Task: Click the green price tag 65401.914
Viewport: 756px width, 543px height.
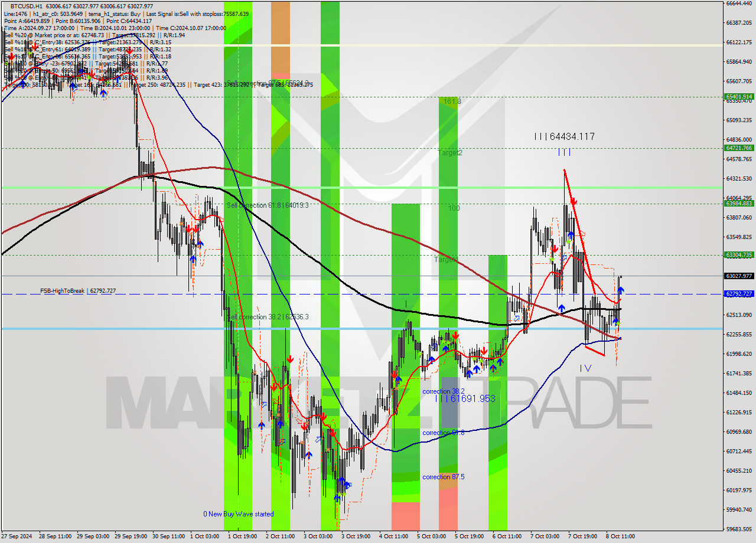Action: [738, 97]
